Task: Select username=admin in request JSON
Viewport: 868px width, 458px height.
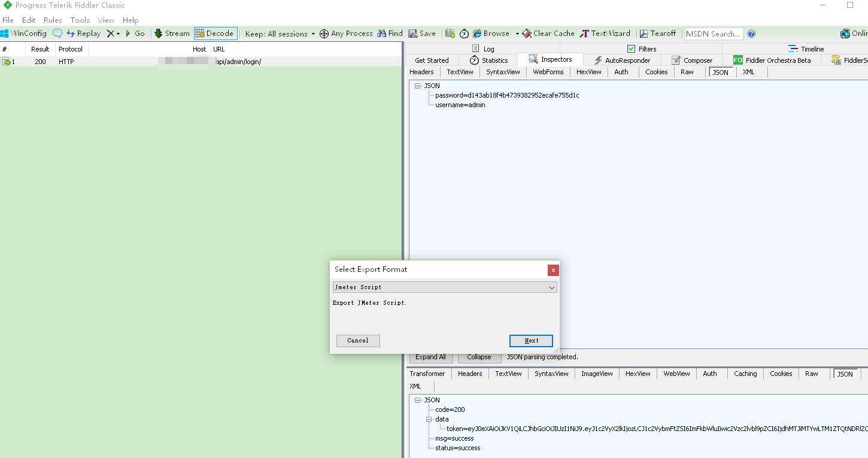Action: coord(460,105)
